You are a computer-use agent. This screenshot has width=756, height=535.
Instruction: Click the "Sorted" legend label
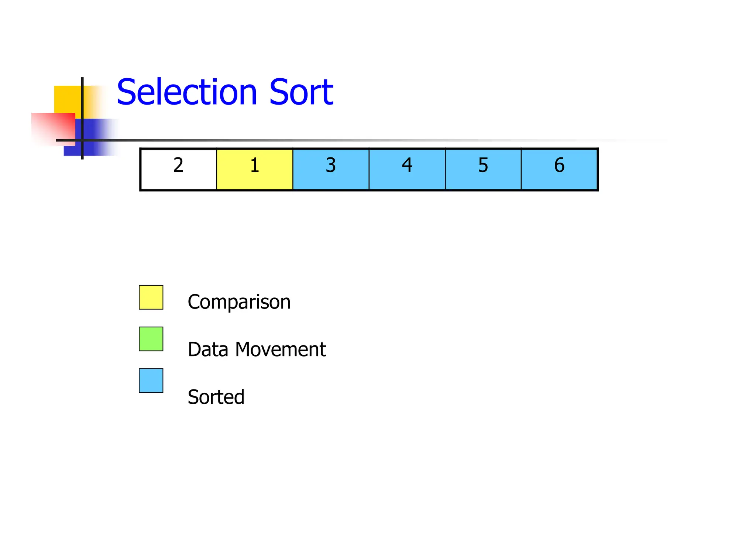pos(216,397)
